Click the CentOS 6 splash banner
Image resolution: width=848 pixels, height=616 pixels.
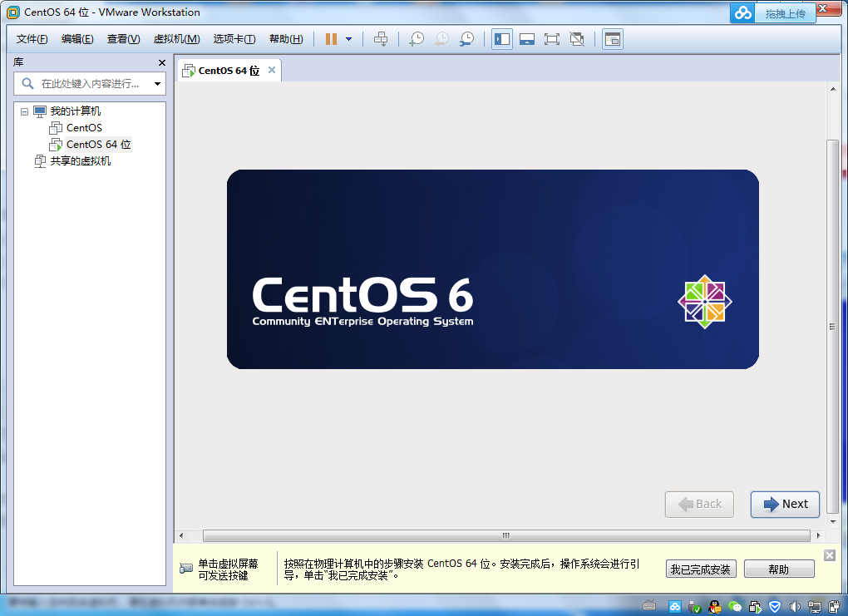point(493,269)
